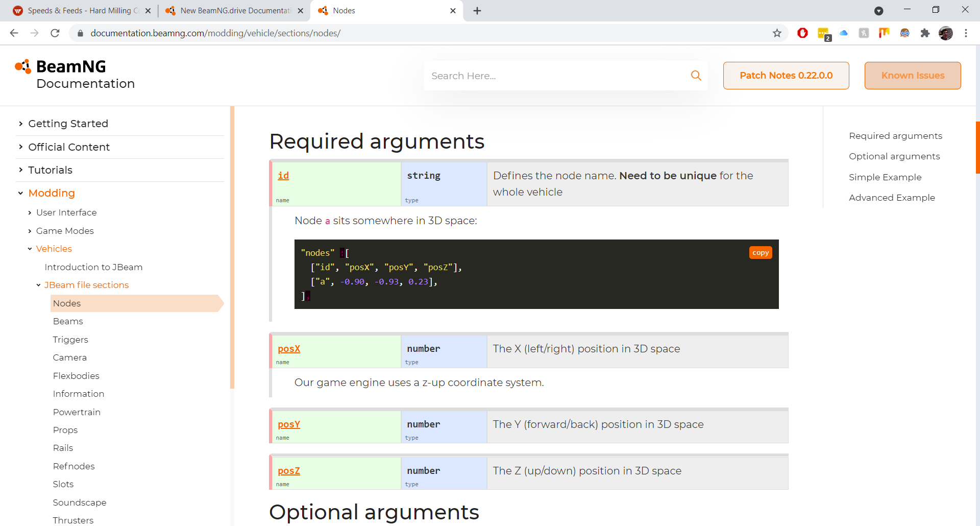Click the blue goggles extension icon
The height and width of the screenshot is (526, 980).
click(904, 33)
